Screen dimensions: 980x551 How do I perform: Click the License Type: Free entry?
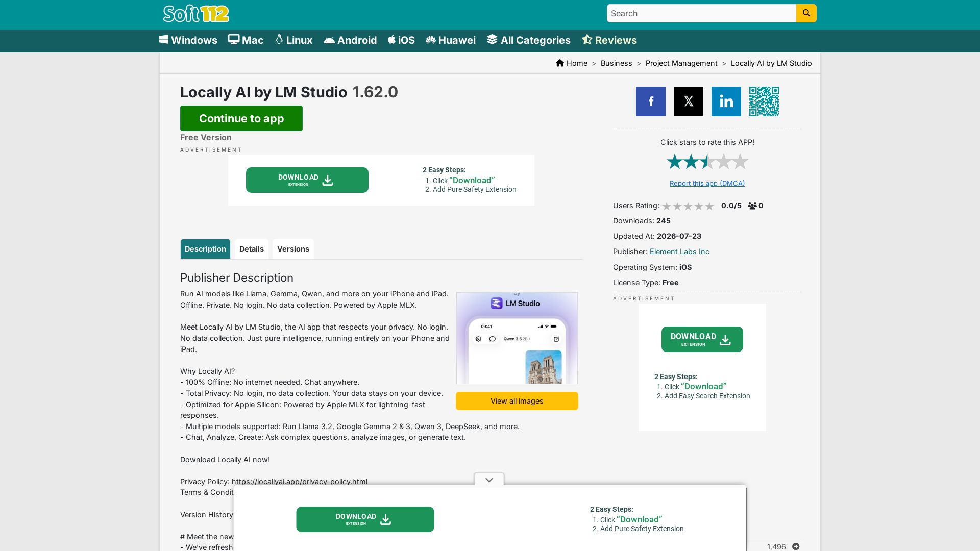pyautogui.click(x=646, y=283)
